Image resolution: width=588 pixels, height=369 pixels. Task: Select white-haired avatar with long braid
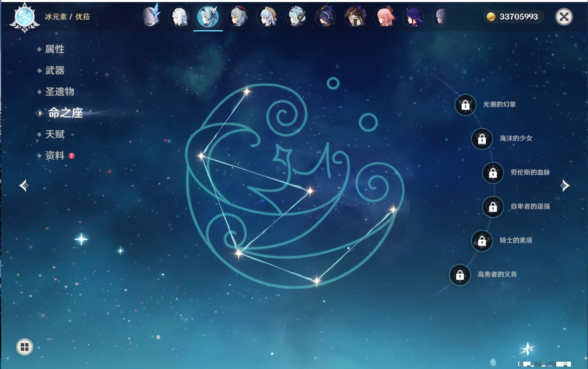click(x=180, y=17)
